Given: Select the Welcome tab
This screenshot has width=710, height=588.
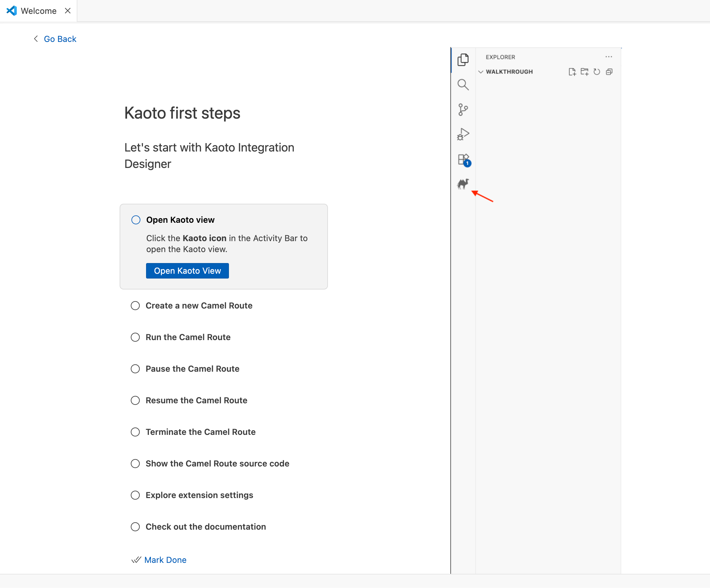Looking at the screenshot, I should [38, 11].
